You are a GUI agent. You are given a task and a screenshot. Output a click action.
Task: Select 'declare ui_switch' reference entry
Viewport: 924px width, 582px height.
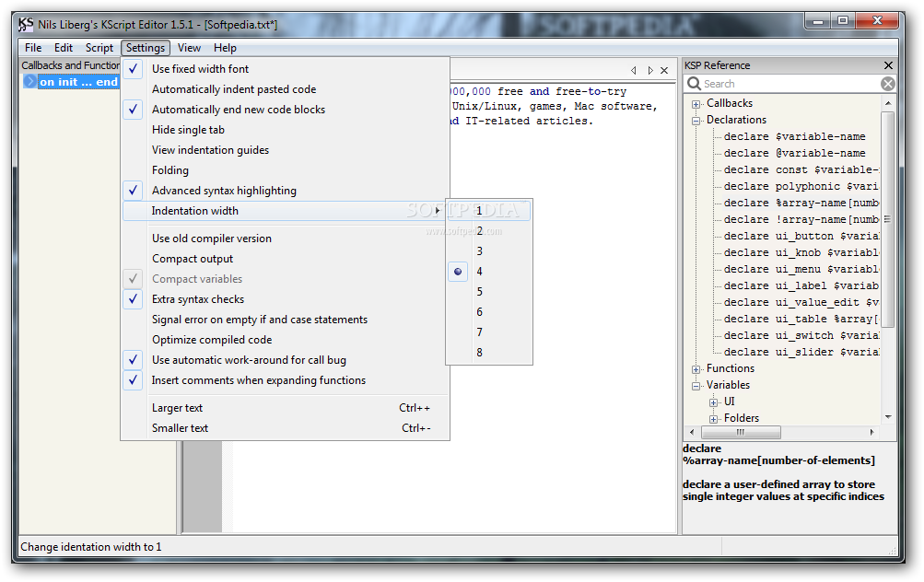click(801, 335)
